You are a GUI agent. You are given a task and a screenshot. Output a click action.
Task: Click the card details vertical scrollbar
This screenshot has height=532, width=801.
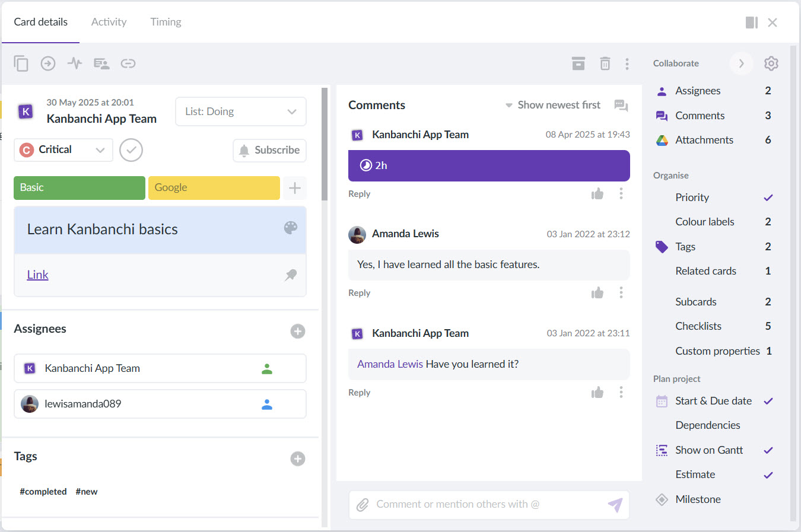325,144
